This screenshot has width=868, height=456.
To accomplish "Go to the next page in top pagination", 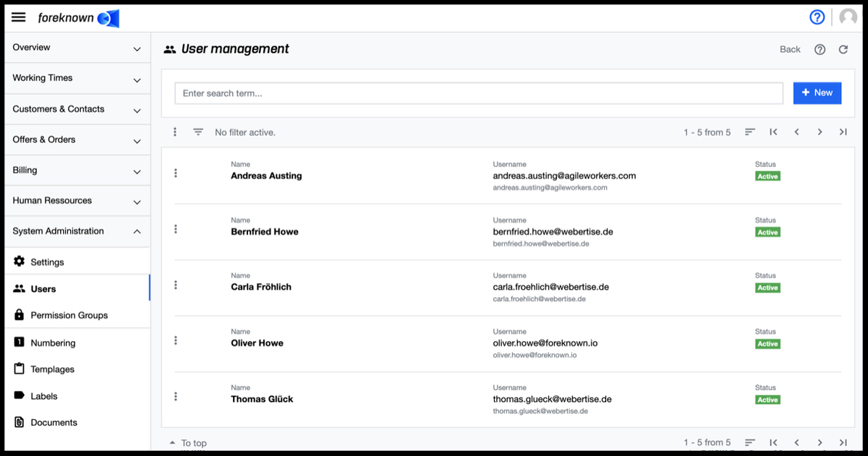I will (820, 132).
